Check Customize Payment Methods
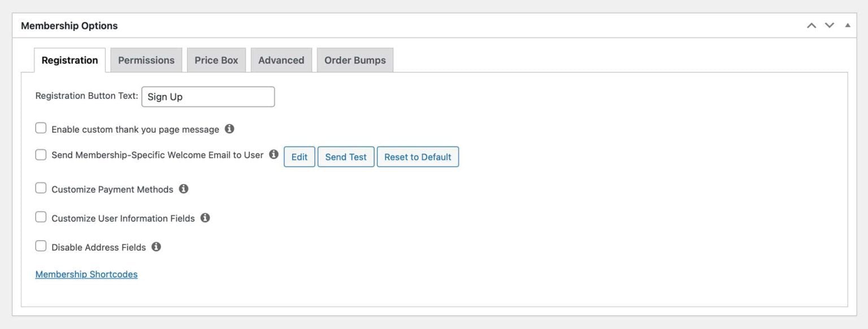Viewport: 868px width, 329px height. click(40, 187)
